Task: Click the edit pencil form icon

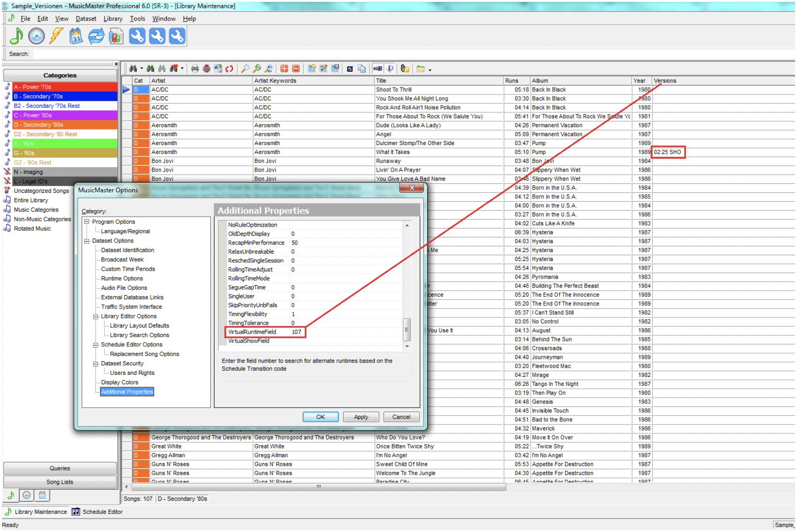Action: 323,68
